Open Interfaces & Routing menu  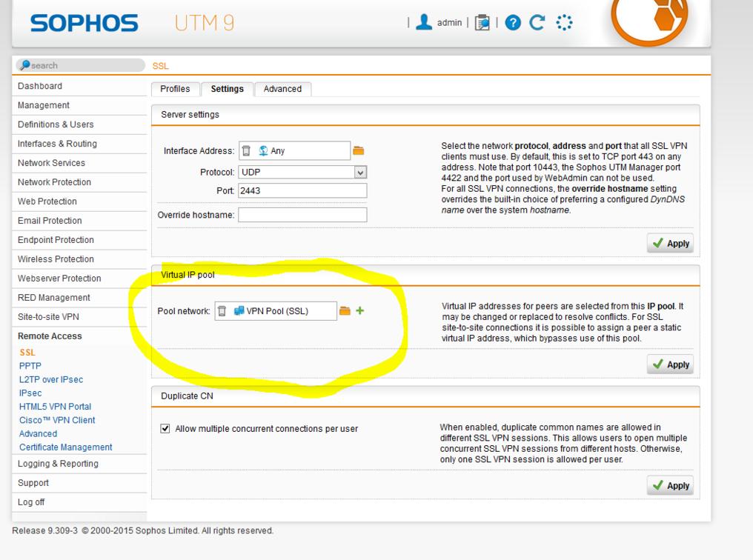(x=79, y=144)
